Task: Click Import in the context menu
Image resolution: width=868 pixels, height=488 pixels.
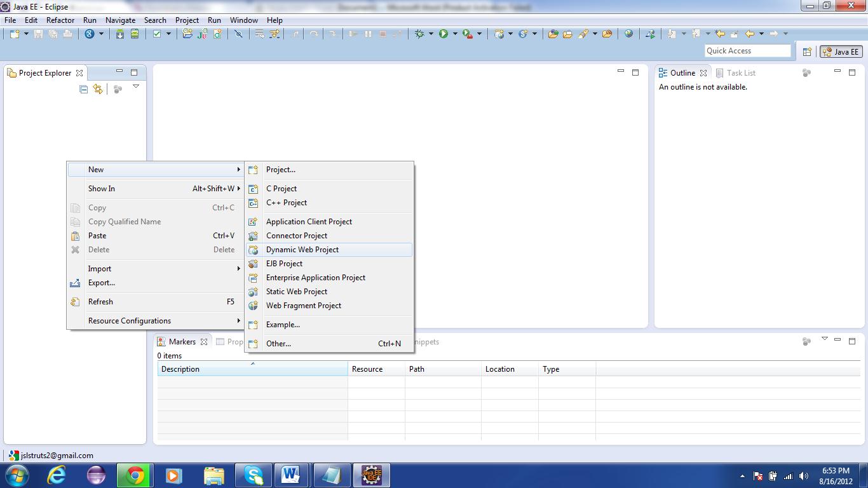Action: click(156, 269)
